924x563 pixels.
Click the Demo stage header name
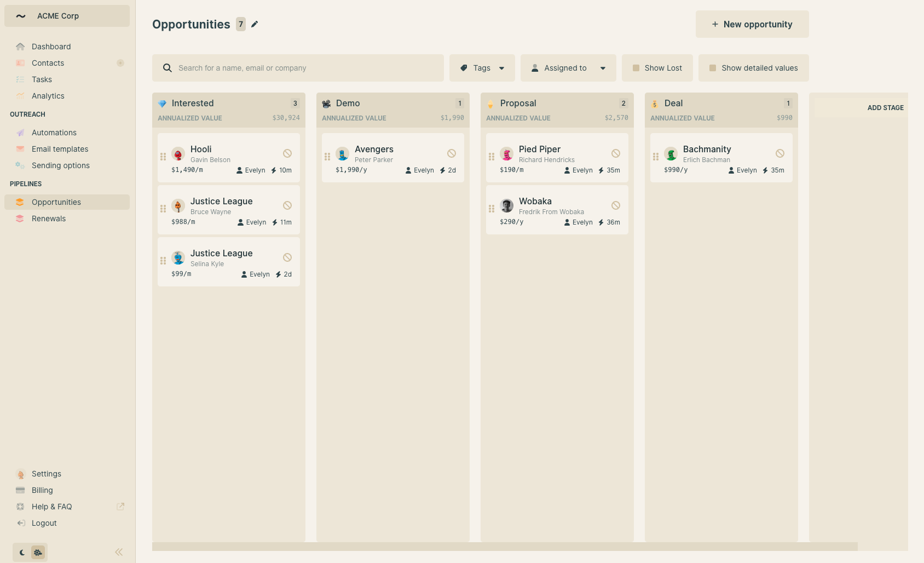click(348, 103)
